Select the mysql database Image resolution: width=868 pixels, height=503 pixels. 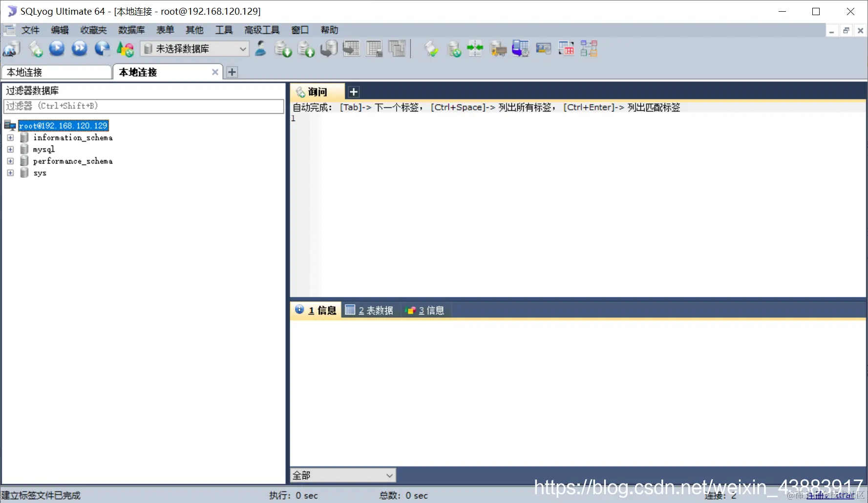[44, 149]
